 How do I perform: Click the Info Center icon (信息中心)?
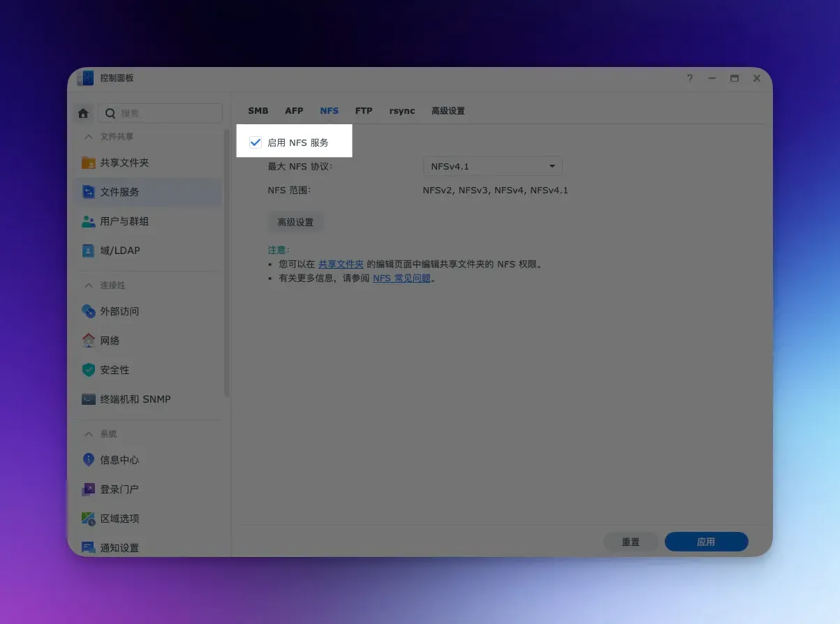tap(89, 460)
